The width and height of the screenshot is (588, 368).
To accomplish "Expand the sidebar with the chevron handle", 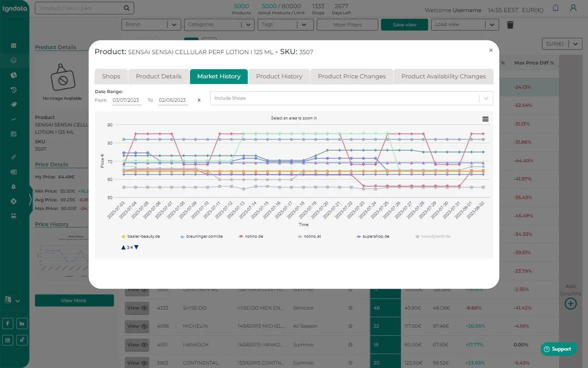I will point(30,200).
